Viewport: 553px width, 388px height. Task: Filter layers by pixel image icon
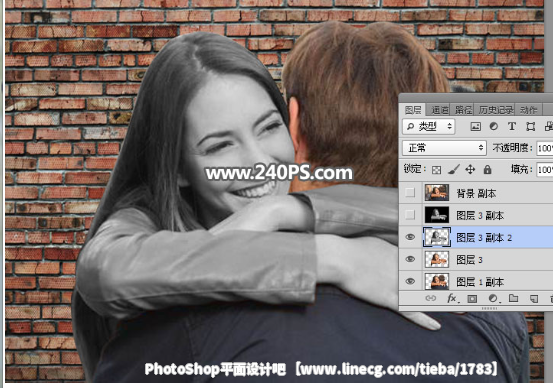coord(475,127)
